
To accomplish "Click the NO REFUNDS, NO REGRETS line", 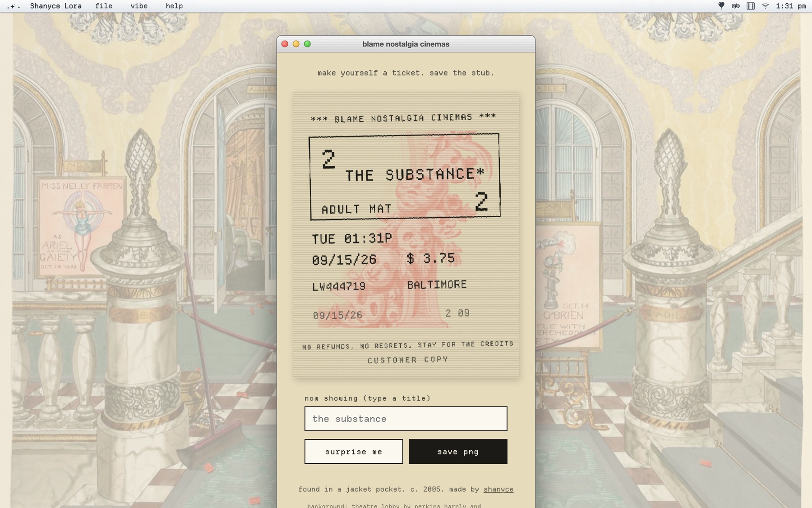I will click(x=408, y=345).
